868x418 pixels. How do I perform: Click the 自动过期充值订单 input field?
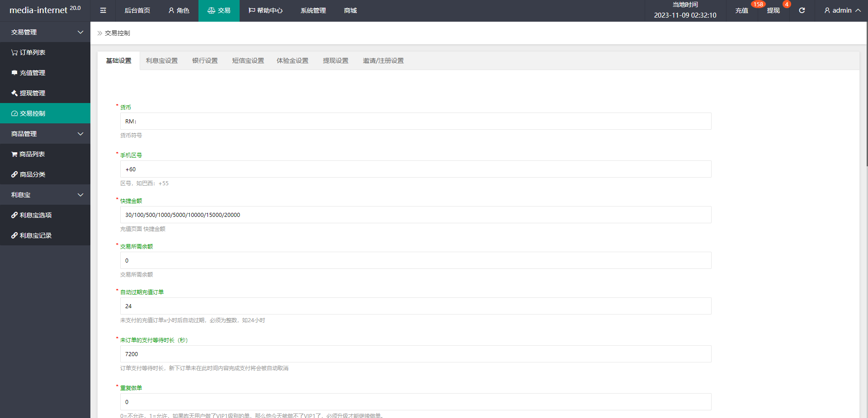pyautogui.click(x=415, y=306)
